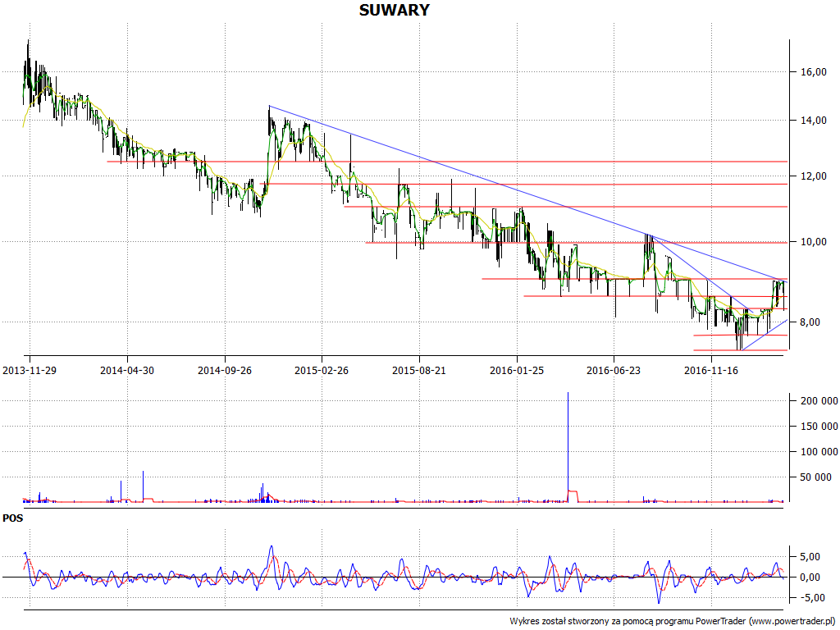Select the 50 000 volume label

816,477
